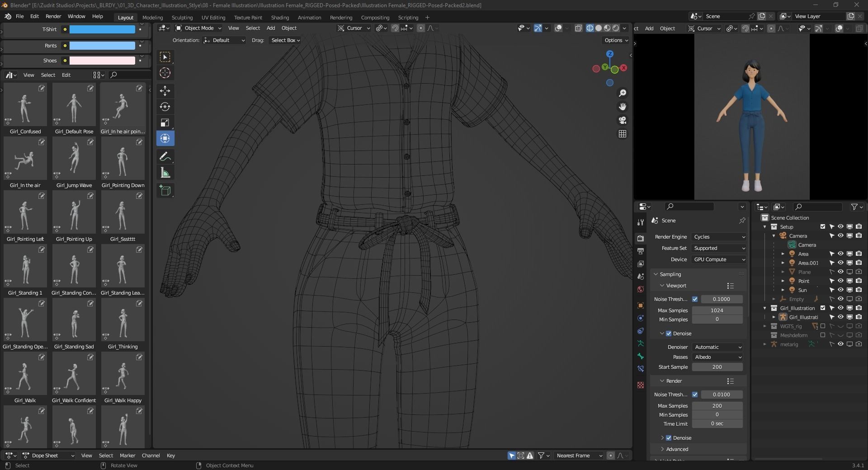Collapse the Sampling panel
The width and height of the screenshot is (868, 470).
[x=670, y=274]
